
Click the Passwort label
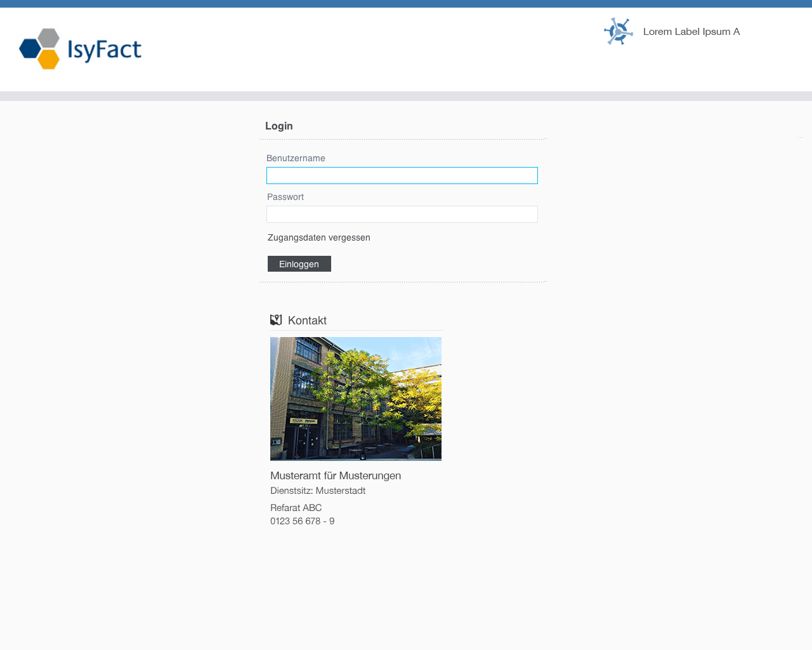285,197
